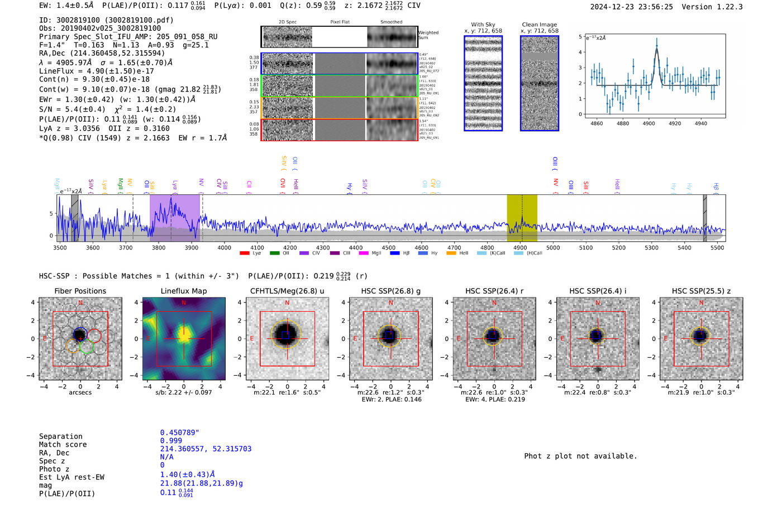Open the HSC SSP(25.5) z image
Screen dimensions: 782x532
click(702, 339)
